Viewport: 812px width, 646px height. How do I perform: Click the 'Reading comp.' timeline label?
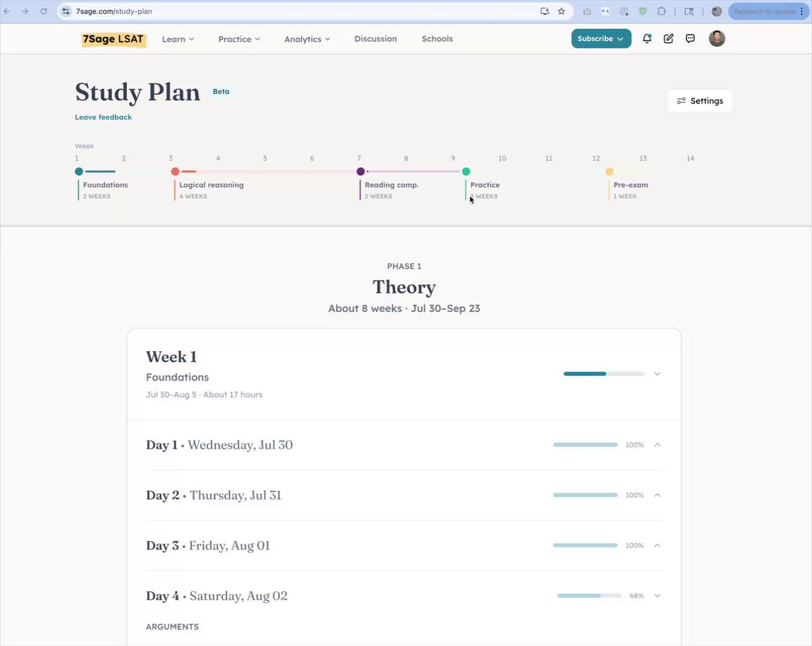tap(391, 185)
